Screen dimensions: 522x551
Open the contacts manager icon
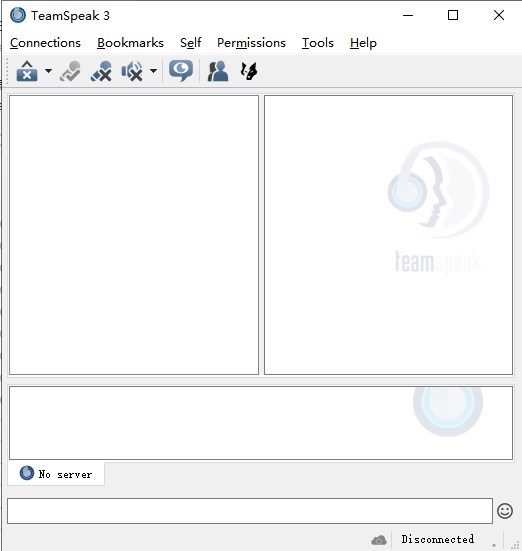[x=218, y=71]
